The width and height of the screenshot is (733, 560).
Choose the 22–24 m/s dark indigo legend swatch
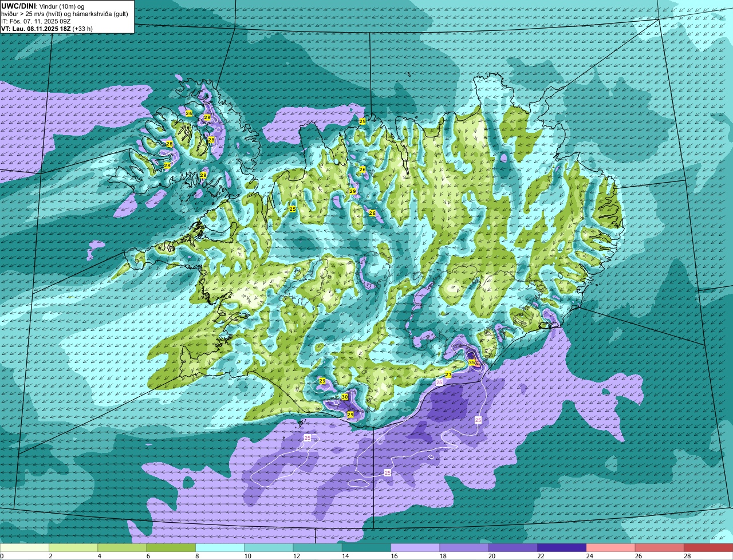coord(562,548)
